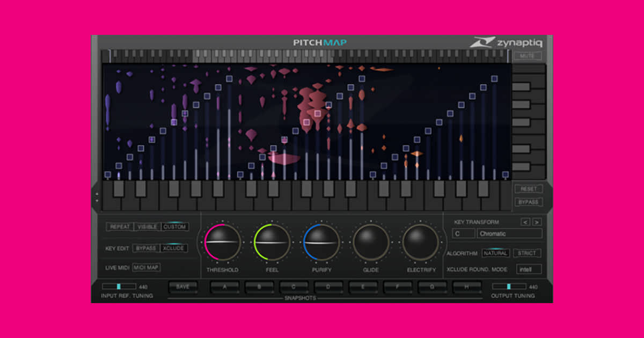Click the KEY EDIT label
The width and height of the screenshot is (644, 338).
pos(117,248)
